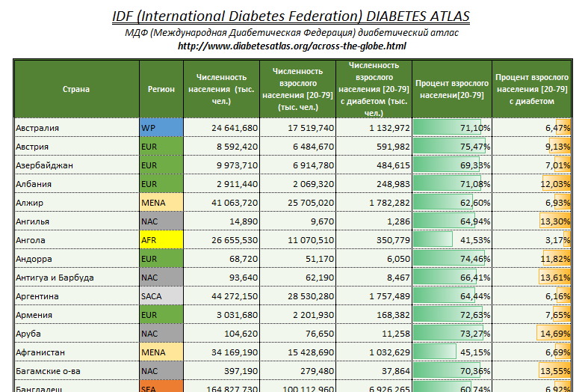This screenshot has height=392, width=588.
Task: Select the Russian subtitle 'МДФ' text line
Action: (292, 33)
